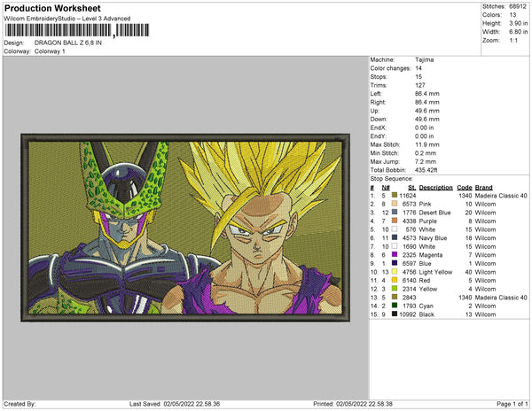Select the Max Jump value '7.2 mm'
Screen dimensions: 532x411
[425, 161]
